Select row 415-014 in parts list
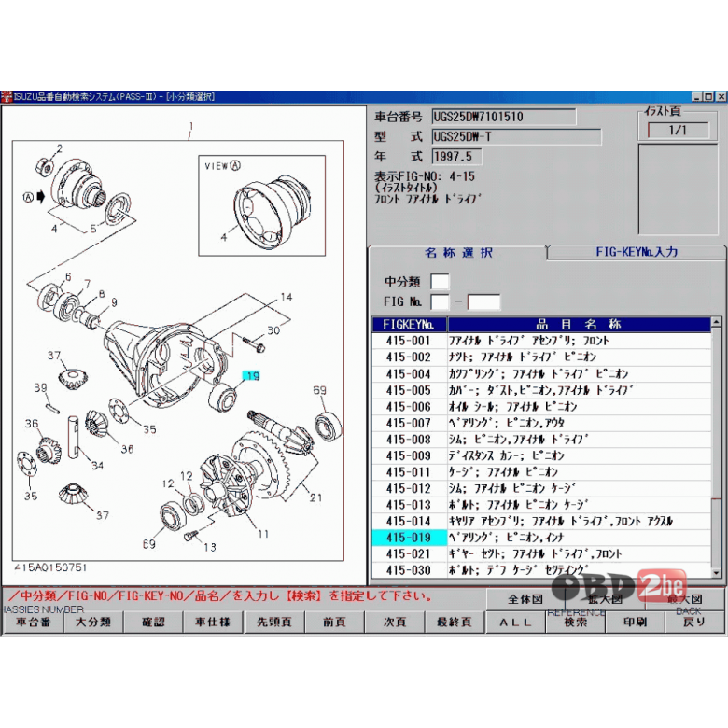Viewport: 728px width, 728px height. [541, 521]
